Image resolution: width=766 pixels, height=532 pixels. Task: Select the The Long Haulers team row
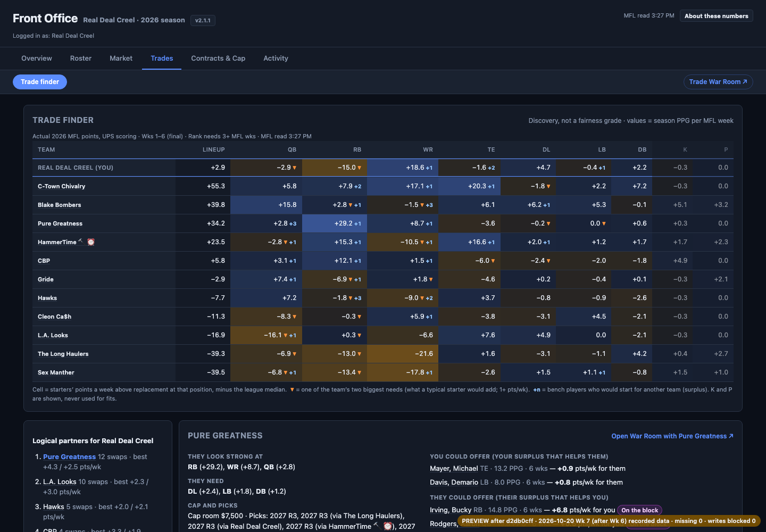tap(383, 354)
